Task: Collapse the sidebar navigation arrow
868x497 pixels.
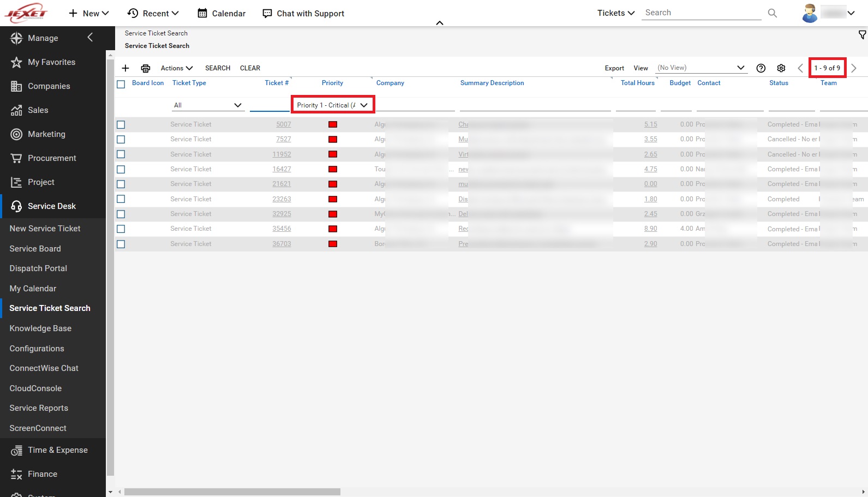Action: pos(91,37)
